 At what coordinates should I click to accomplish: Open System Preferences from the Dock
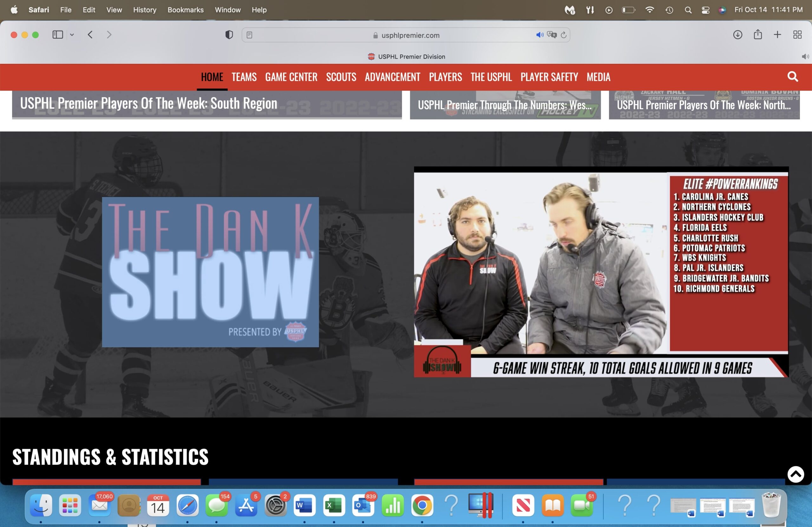275,505
